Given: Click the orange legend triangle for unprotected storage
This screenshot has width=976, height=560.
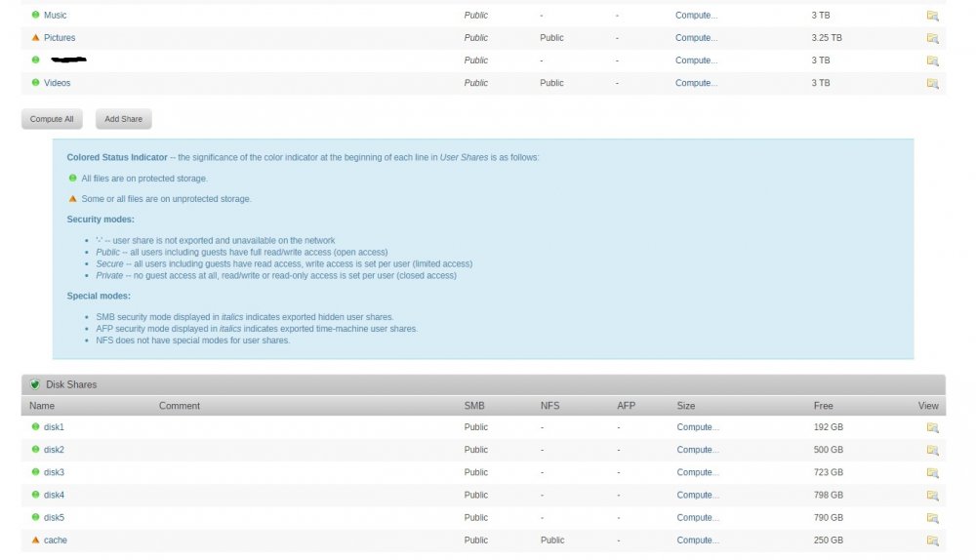Looking at the screenshot, I should pos(73,198).
